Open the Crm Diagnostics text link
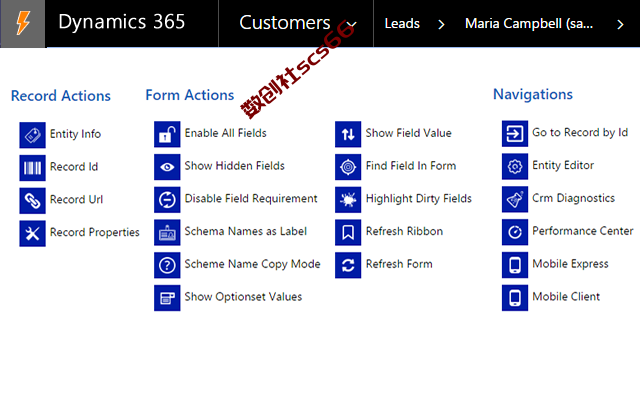The width and height of the screenshot is (640, 400). [x=573, y=198]
